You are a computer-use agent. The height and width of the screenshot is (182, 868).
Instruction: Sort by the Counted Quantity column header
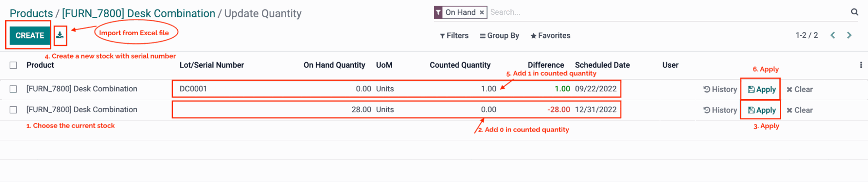pos(460,65)
